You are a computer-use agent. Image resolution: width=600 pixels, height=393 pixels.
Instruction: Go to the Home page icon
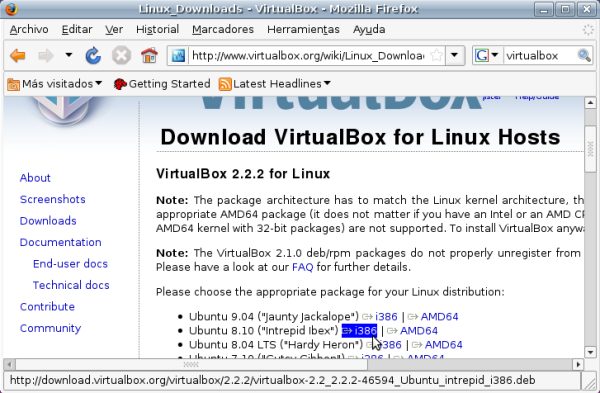(x=149, y=56)
